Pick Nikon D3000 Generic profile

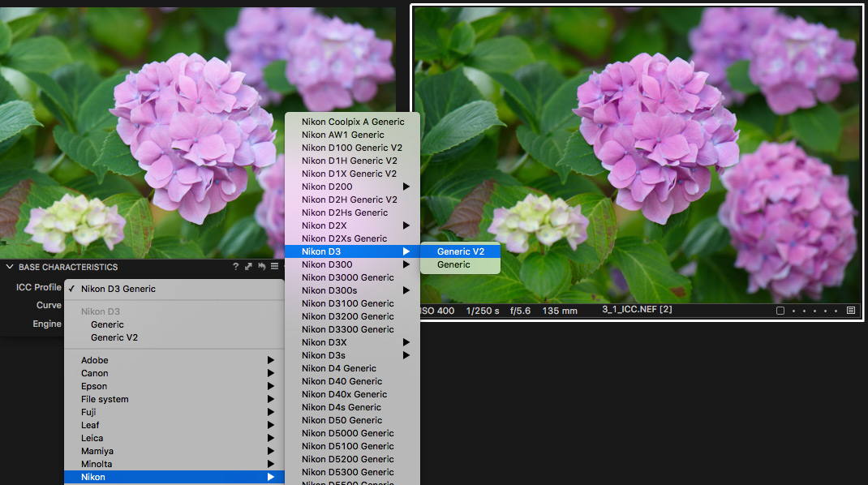pos(352,277)
